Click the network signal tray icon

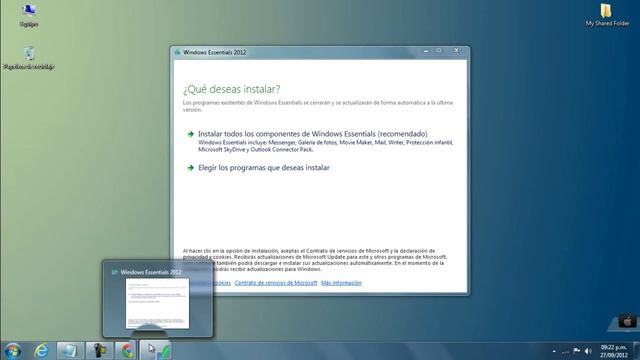pyautogui.click(x=565, y=351)
